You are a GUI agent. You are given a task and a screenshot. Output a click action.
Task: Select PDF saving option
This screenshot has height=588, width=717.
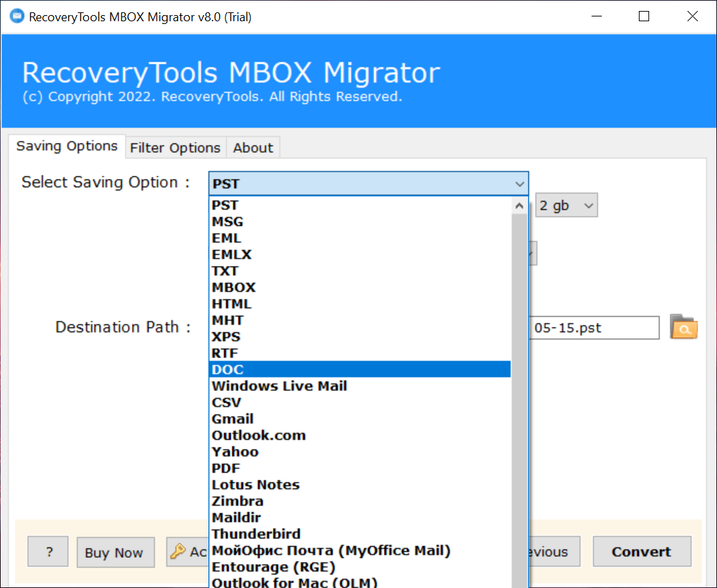pos(360,469)
